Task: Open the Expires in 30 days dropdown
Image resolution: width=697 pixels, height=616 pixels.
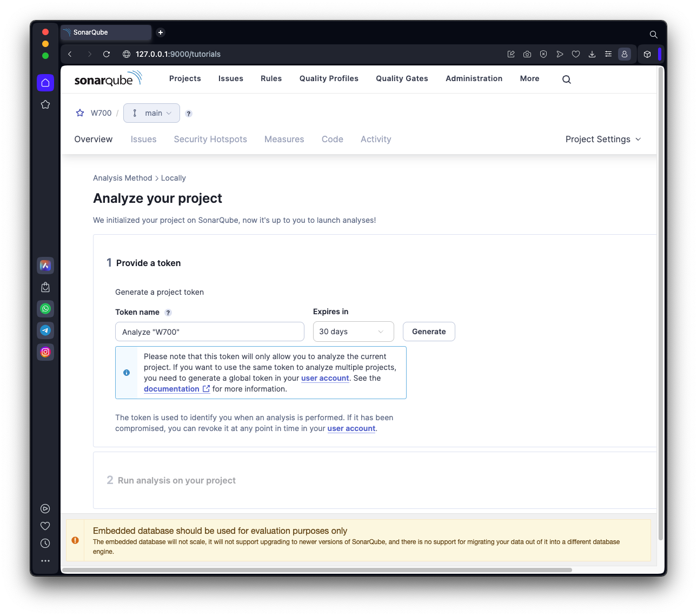Action: click(354, 332)
